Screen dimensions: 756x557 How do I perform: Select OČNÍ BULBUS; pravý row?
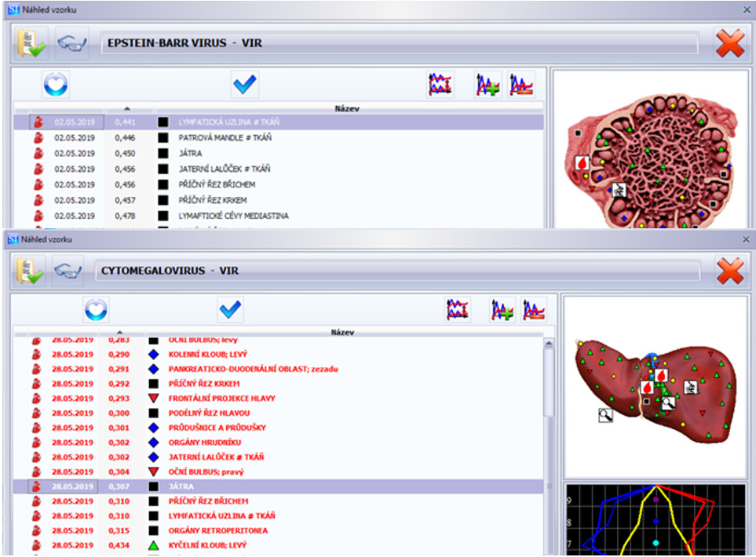(x=278, y=471)
